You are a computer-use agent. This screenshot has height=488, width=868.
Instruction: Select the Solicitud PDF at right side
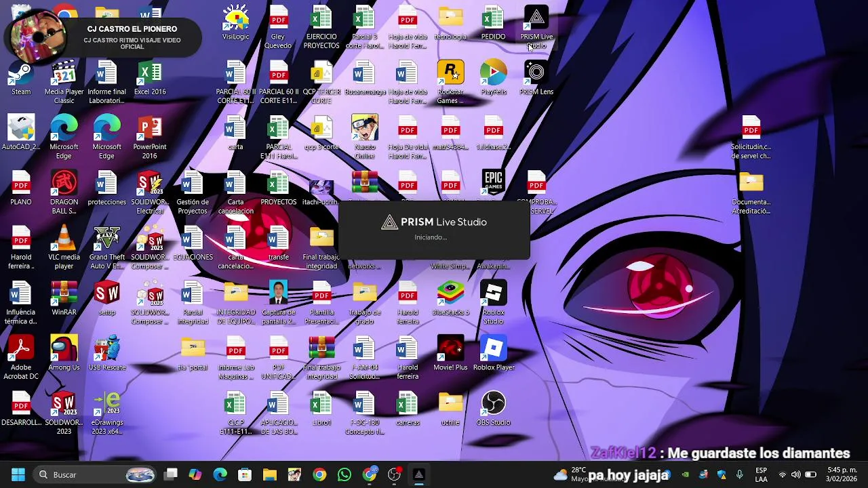click(751, 137)
